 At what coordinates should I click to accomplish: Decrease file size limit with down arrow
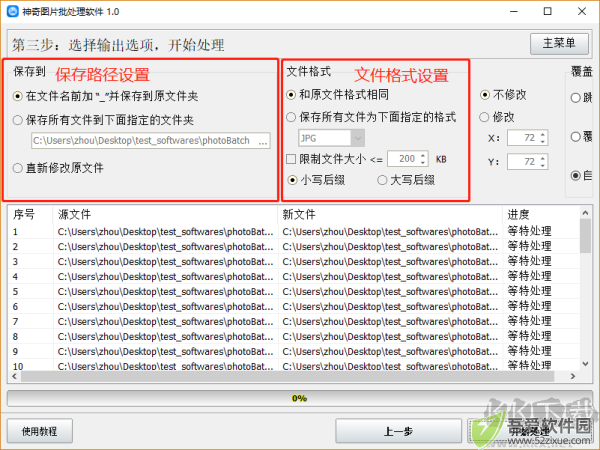(x=423, y=163)
